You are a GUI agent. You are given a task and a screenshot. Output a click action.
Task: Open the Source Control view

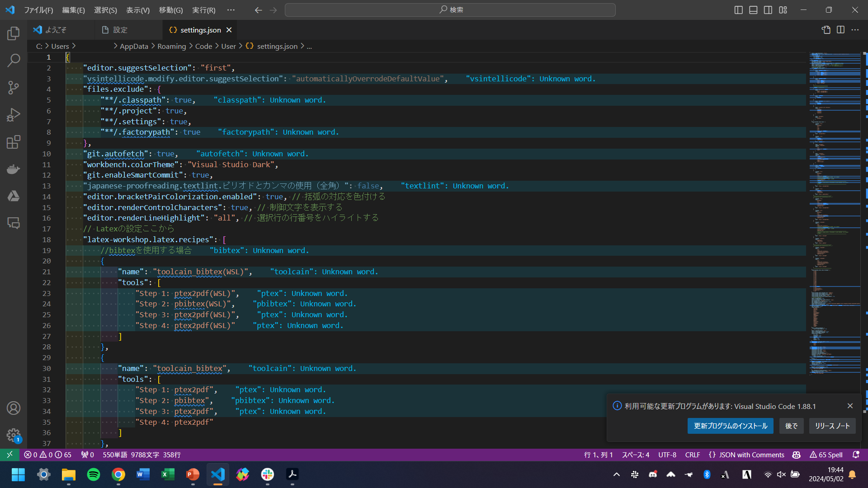pos(14,88)
